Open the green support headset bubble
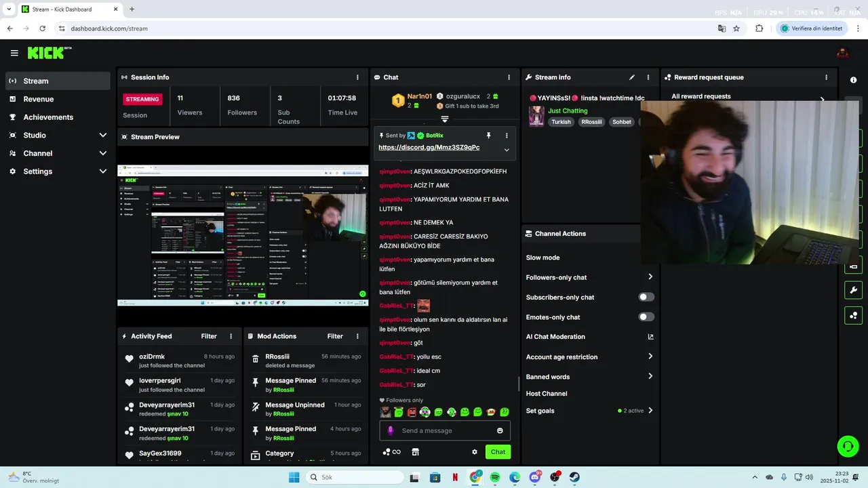Image resolution: width=868 pixels, height=488 pixels. pos(848,446)
